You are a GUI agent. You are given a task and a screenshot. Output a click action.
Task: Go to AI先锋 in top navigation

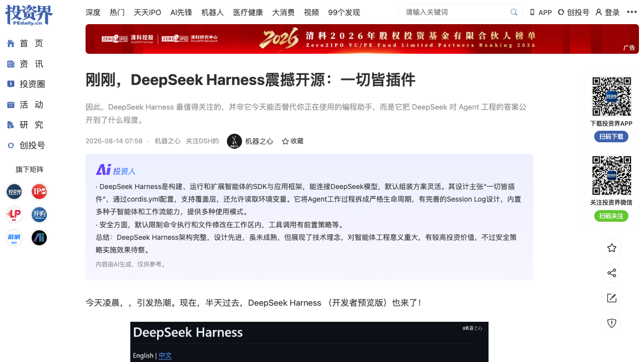click(181, 12)
